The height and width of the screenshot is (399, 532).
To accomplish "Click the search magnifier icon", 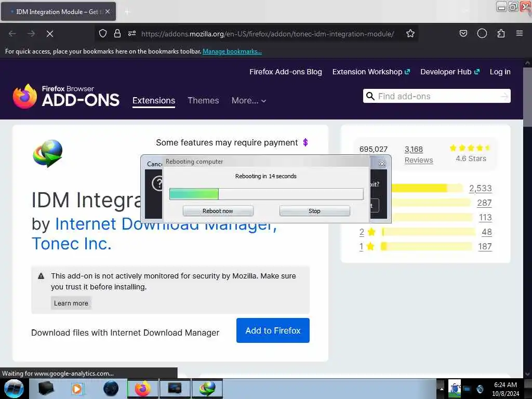I will pyautogui.click(x=370, y=96).
